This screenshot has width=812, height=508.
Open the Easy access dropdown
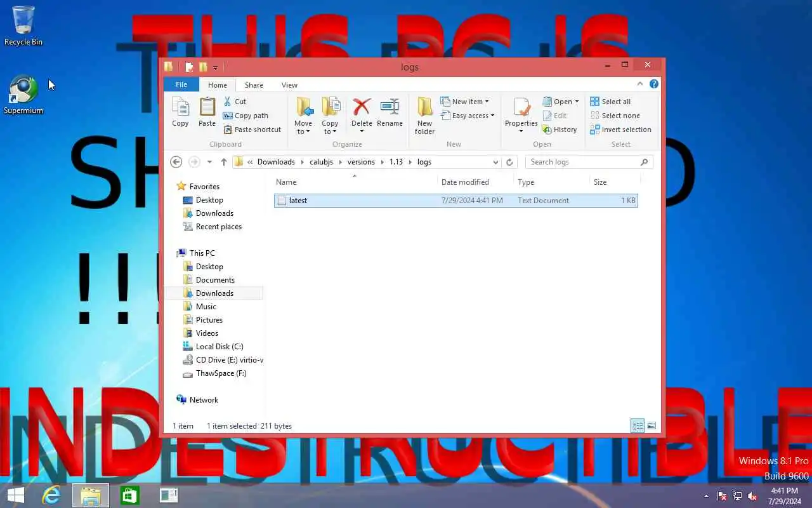click(468, 116)
